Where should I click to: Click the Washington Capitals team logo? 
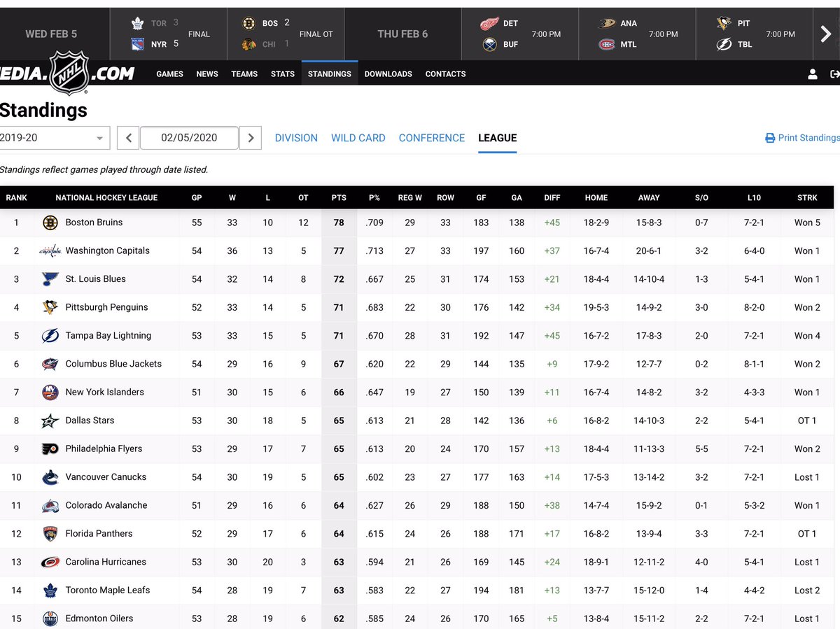click(x=50, y=251)
